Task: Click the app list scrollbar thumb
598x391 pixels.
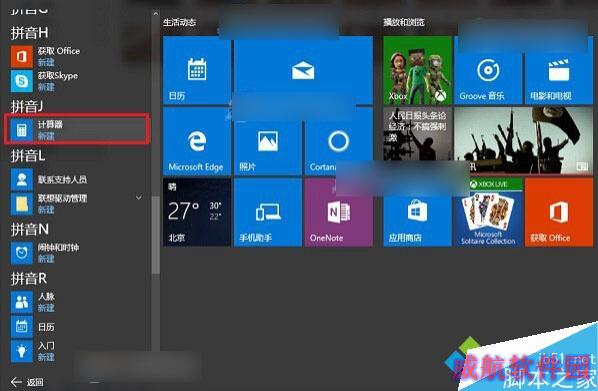Action: coord(156,235)
